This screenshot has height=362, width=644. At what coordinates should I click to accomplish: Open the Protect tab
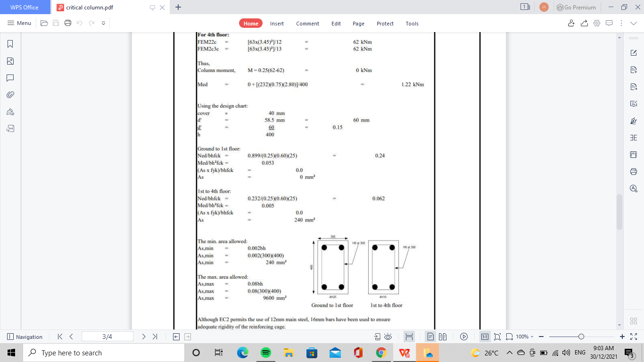385,24
